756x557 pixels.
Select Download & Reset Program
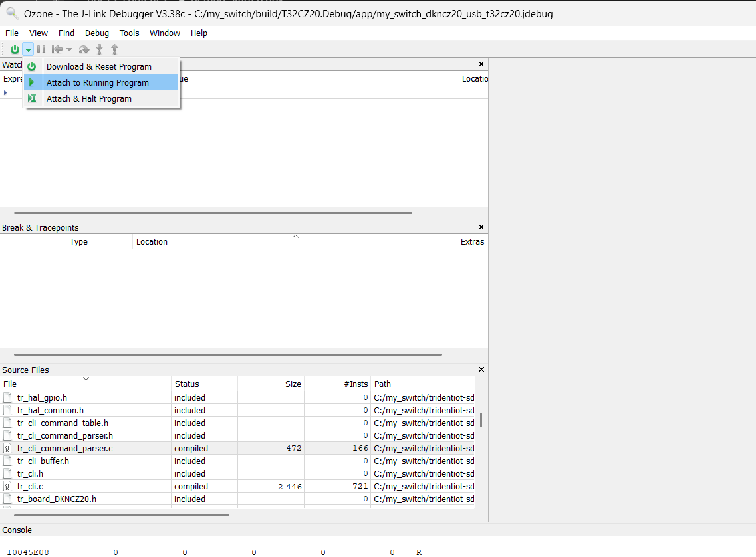pyautogui.click(x=101, y=66)
